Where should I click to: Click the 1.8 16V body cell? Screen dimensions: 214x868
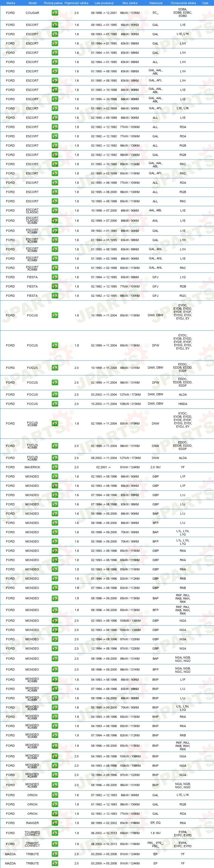155,833
